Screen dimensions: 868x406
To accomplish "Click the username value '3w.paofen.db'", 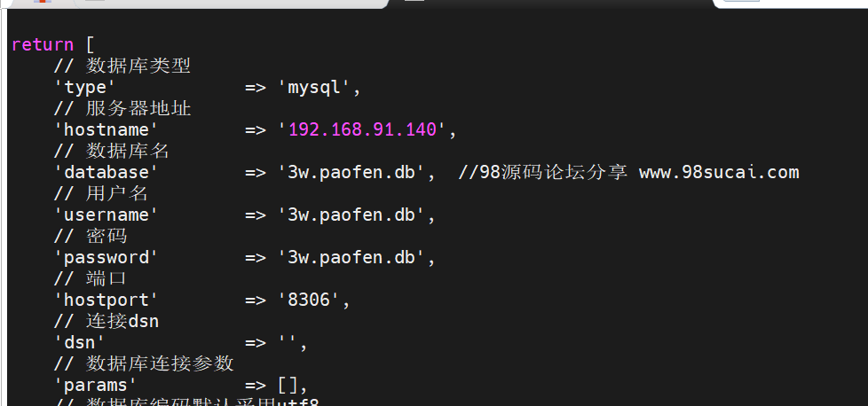I will tap(351, 215).
